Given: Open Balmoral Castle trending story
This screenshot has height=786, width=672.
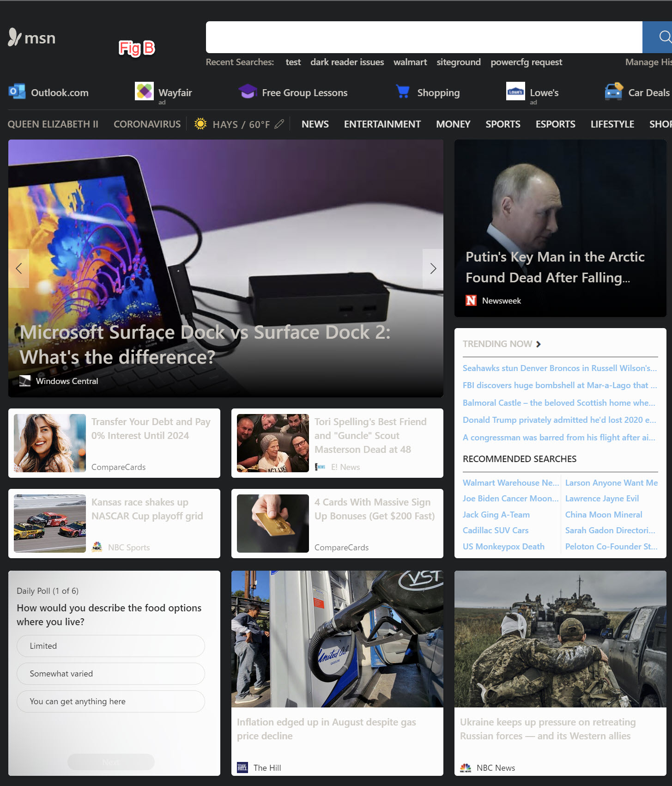Looking at the screenshot, I should [559, 403].
